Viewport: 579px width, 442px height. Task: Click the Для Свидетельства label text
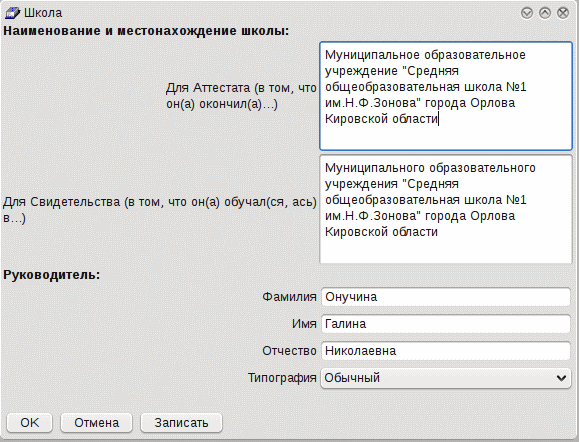(160, 209)
